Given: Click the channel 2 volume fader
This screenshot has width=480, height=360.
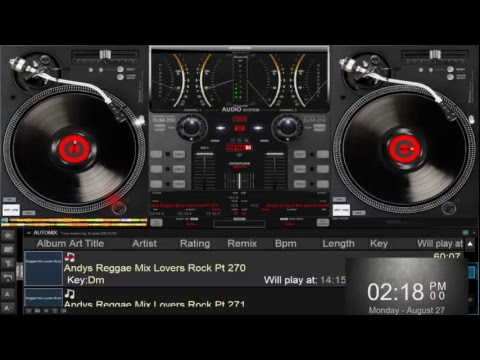Looking at the screenshot, I should click(275, 154).
